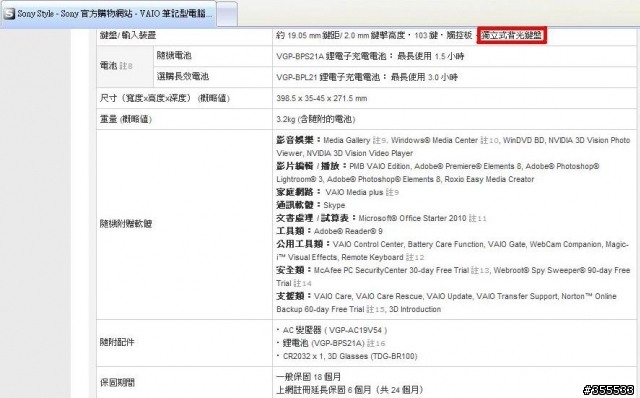Viewport: 640px width, 398px height.
Task: Click NVIDIA 3D Vision Video Player text
Action: point(360,153)
